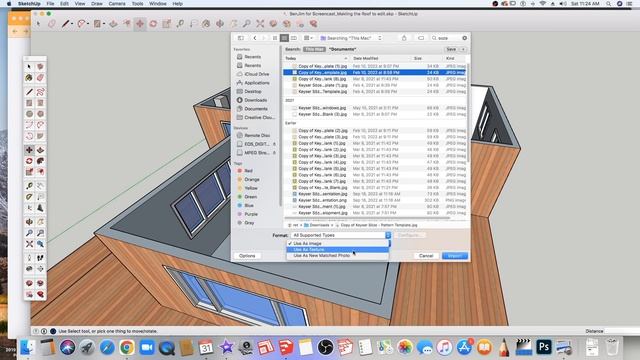Select the Polygon tool in left palette
Viewport: 640px width, 360px height.
[x=40, y=114]
